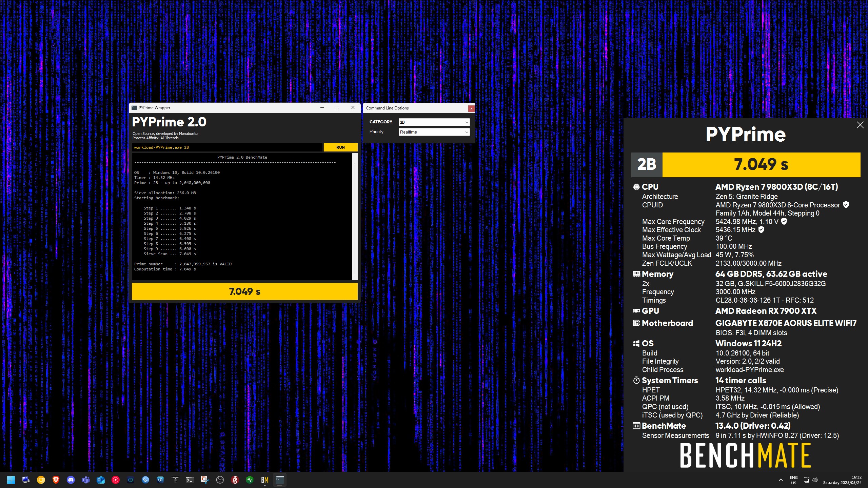Click the BenchMate section icon

[636, 426]
